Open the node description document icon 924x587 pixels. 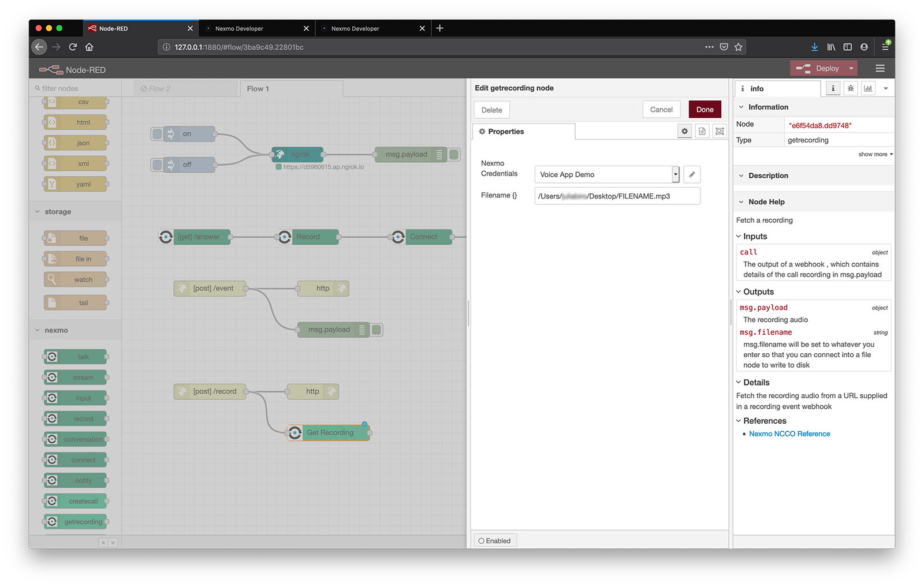click(702, 131)
